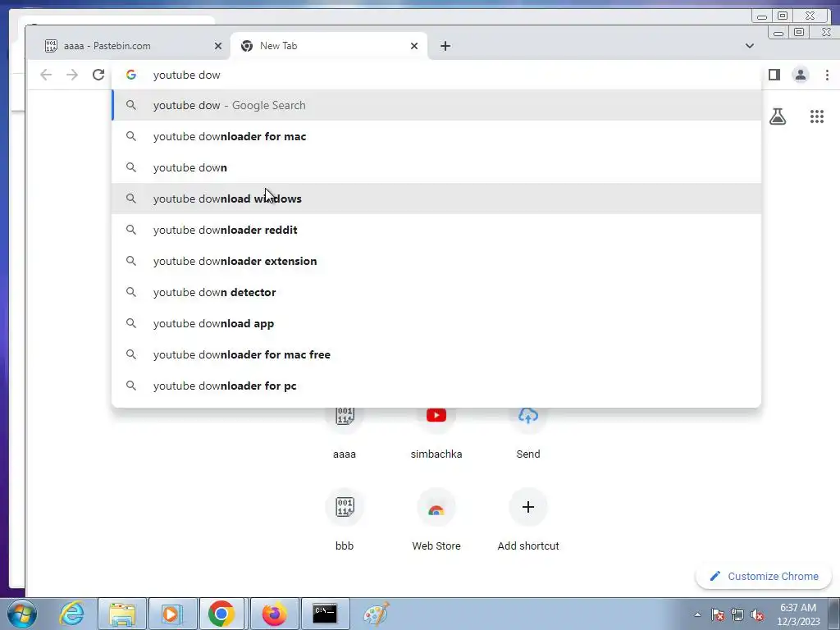Expand the tab search chevron
840x630 pixels.
pos(750,46)
